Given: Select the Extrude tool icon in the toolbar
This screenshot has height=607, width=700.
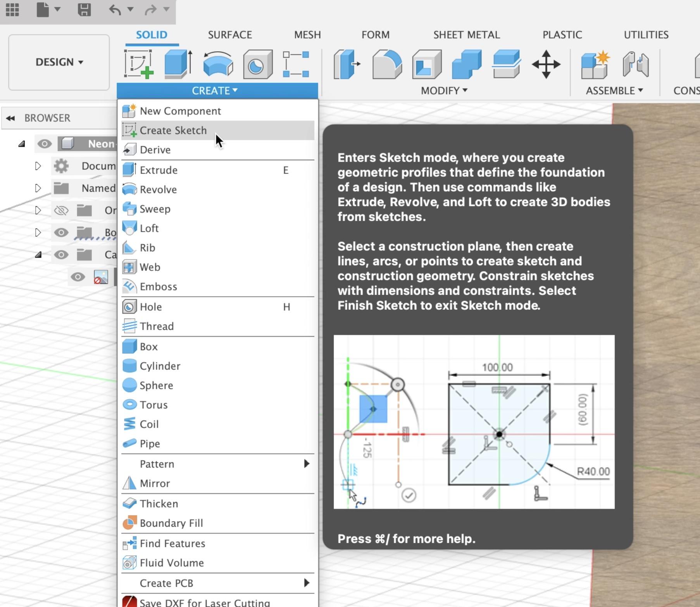Looking at the screenshot, I should 177,64.
